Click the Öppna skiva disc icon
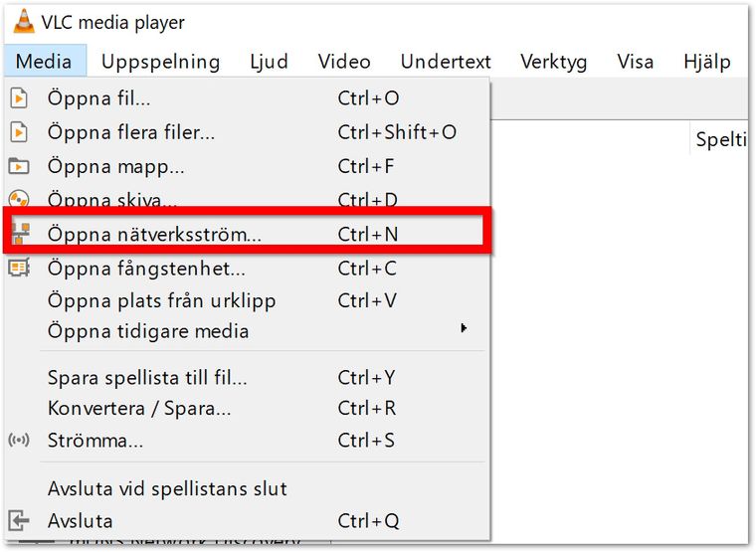 (x=19, y=199)
